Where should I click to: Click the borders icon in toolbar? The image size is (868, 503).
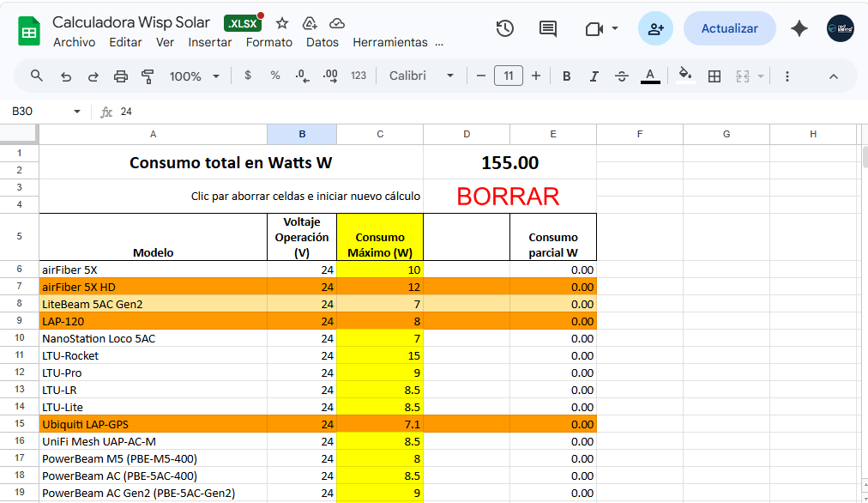(714, 76)
